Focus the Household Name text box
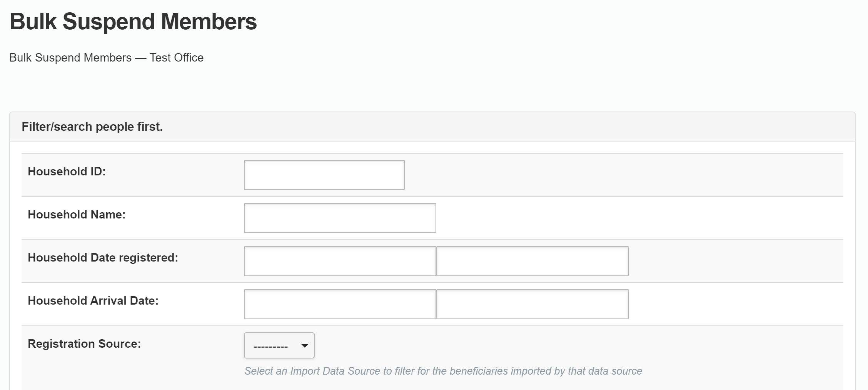868x390 pixels. [340, 218]
